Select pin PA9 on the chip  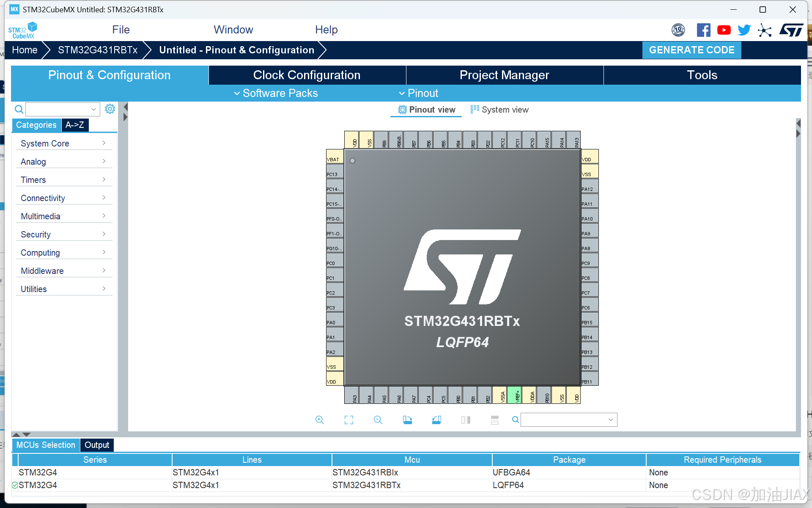[x=590, y=230]
